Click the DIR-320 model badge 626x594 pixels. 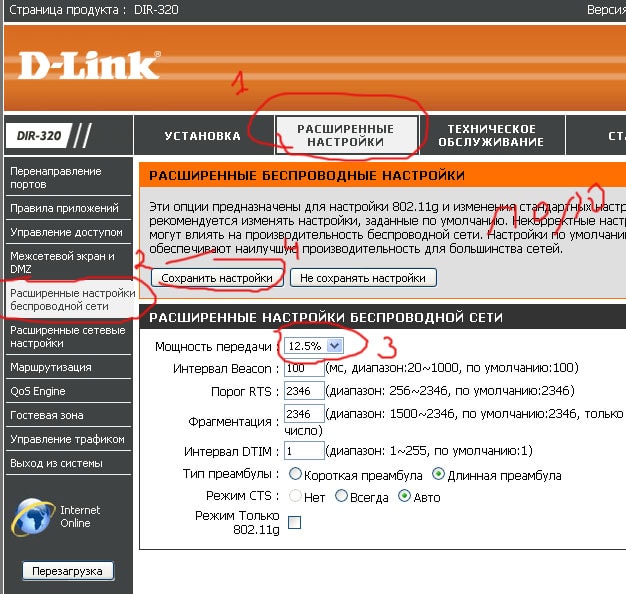pyautogui.click(x=38, y=136)
